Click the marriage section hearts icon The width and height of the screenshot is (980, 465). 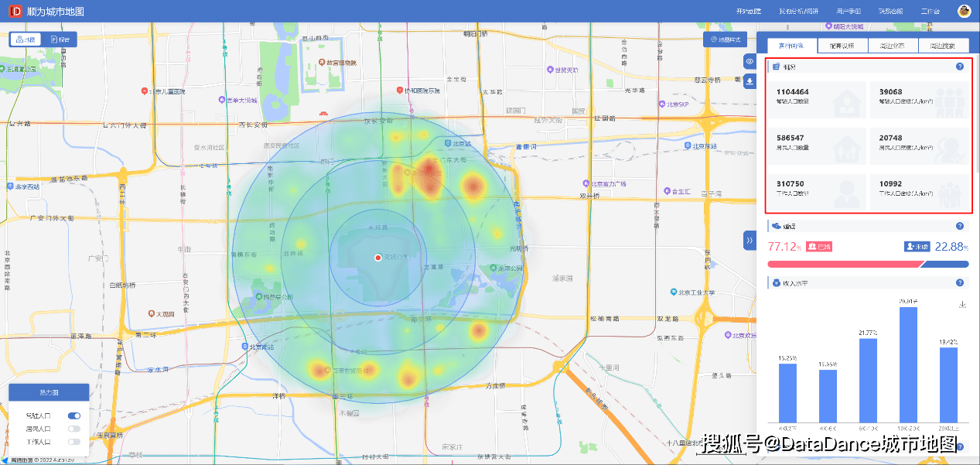[x=776, y=226]
